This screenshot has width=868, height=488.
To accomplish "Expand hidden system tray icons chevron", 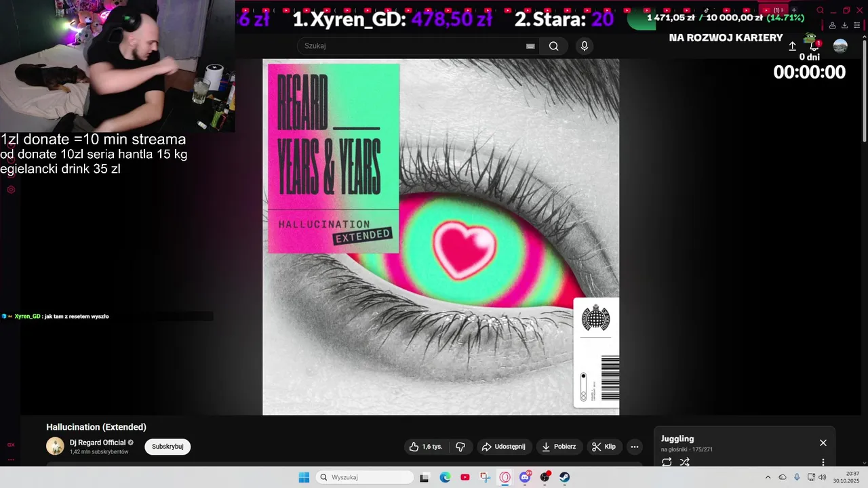I will point(768,477).
